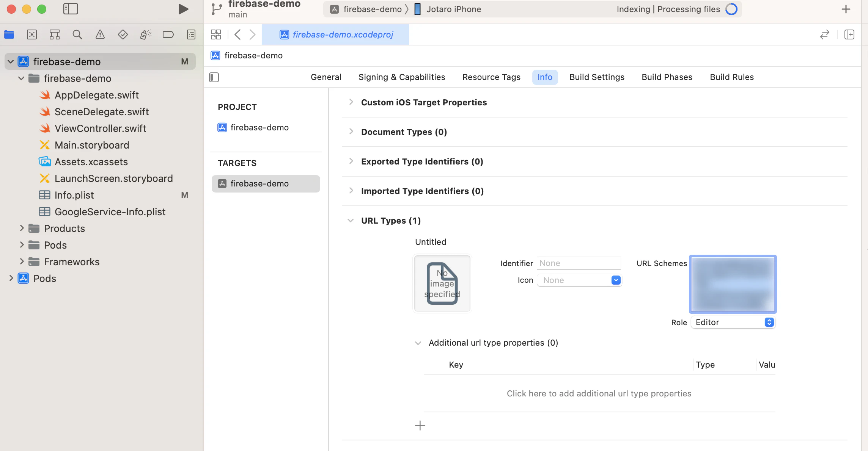Image resolution: width=868 pixels, height=451 pixels.
Task: Switch to the Build Rules tab
Action: point(732,77)
